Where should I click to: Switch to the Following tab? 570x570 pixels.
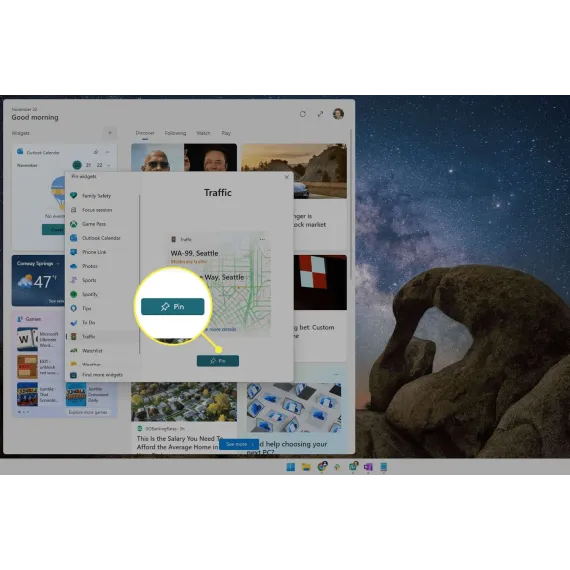175,133
